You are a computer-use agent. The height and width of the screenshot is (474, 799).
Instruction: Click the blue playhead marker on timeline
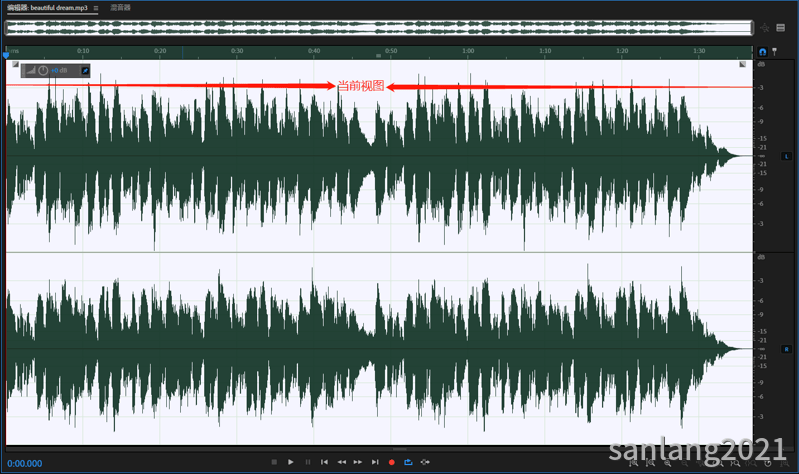tap(6, 54)
